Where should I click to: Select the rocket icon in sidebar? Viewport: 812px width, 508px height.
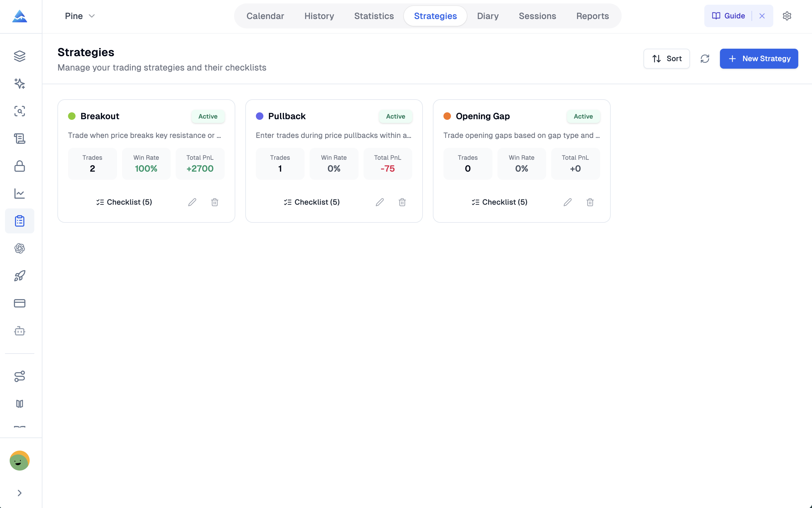[x=19, y=276]
